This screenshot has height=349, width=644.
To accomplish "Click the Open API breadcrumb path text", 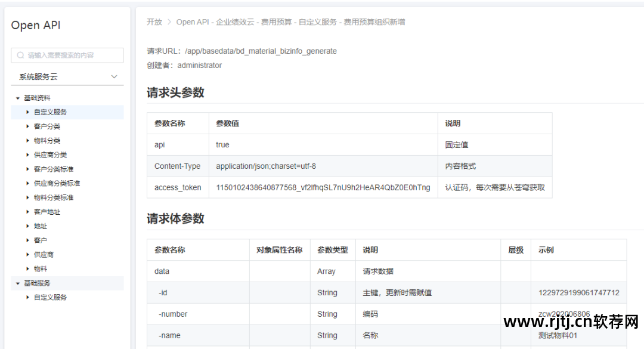I will [x=290, y=22].
